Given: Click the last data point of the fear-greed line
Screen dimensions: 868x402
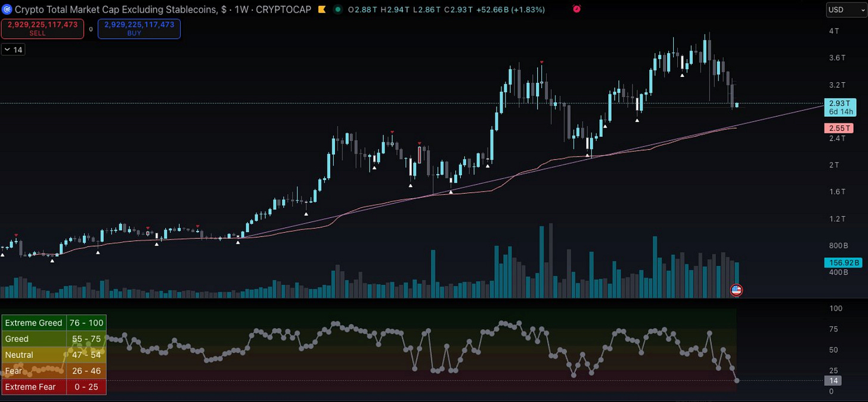Looking at the screenshot, I should 737,381.
